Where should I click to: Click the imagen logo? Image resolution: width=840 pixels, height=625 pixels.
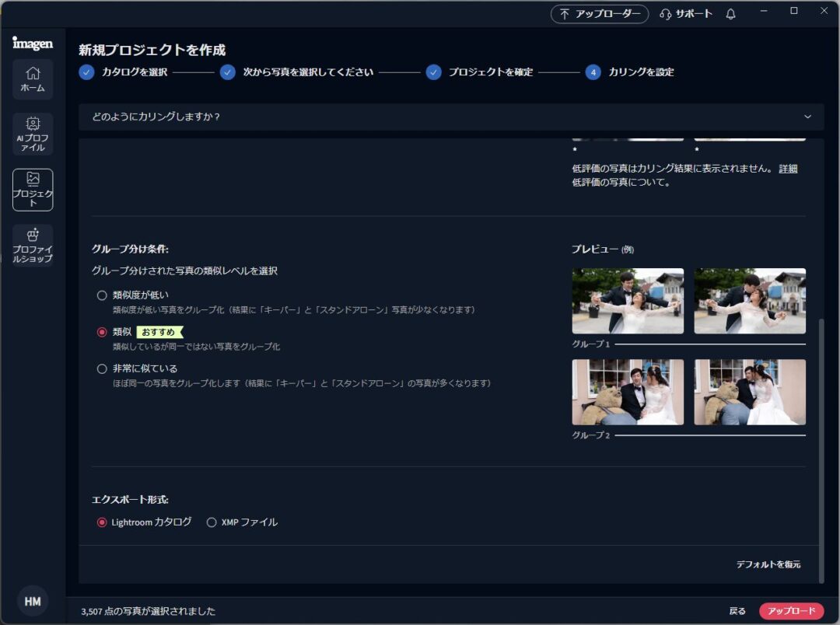[33, 44]
